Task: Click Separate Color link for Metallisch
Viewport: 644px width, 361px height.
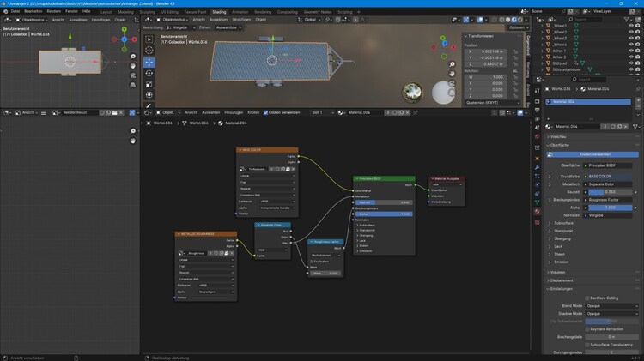Action: 608,184
